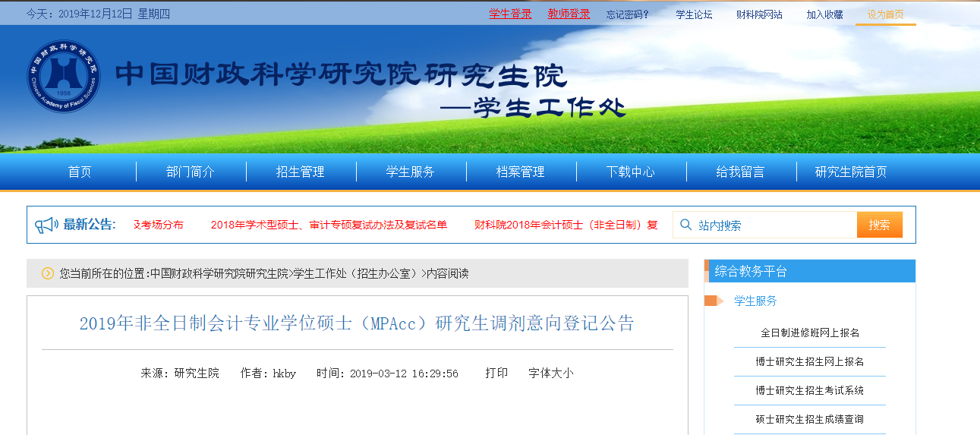Click breadcrumb 中国财政科学研究院研究生院
The width and height of the screenshot is (980, 435).
tap(219, 273)
